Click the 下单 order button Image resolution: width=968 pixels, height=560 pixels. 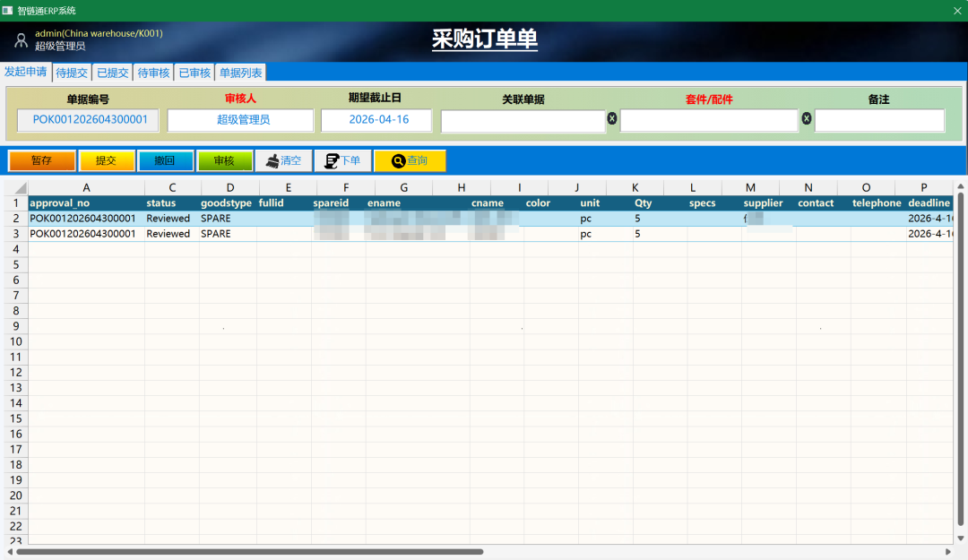click(342, 160)
